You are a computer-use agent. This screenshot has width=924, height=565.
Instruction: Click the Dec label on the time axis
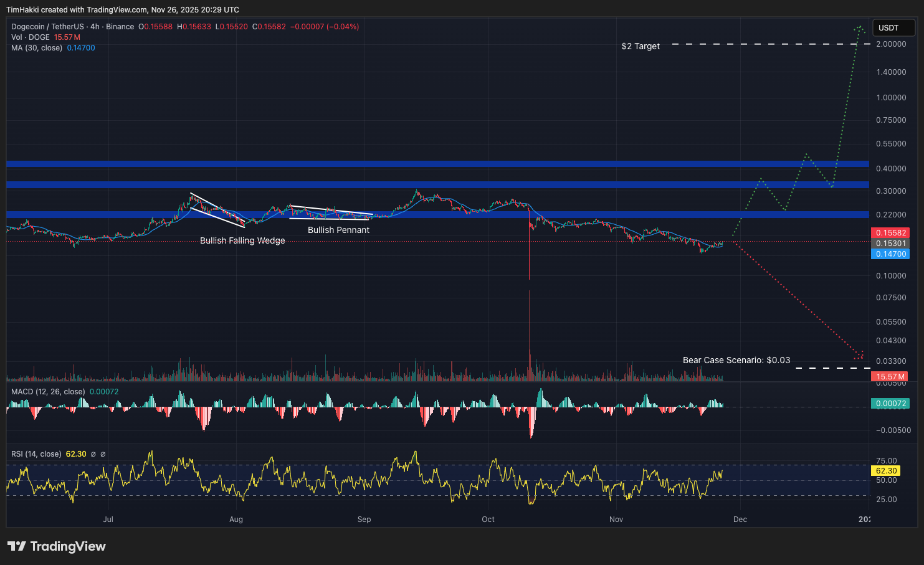click(x=740, y=519)
